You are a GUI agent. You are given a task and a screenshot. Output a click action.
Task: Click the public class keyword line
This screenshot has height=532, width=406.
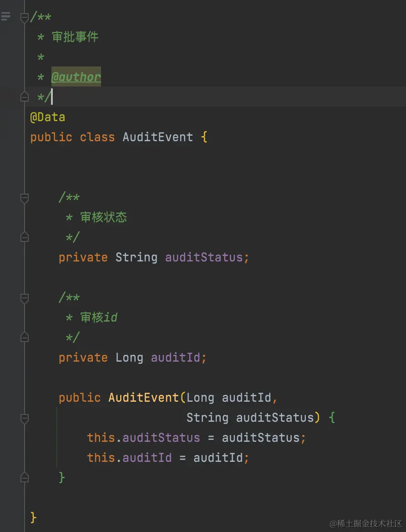pyautogui.click(x=119, y=137)
